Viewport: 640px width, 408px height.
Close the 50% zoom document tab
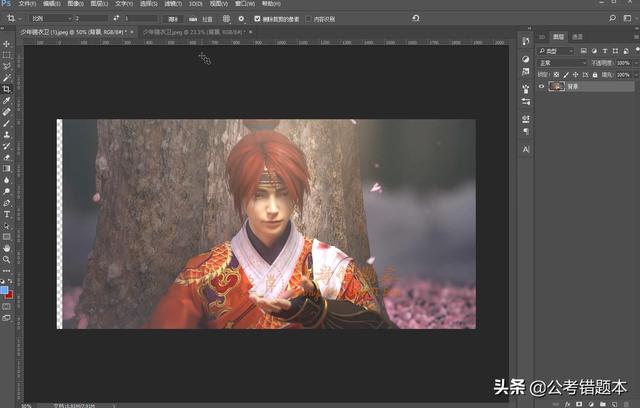132,32
